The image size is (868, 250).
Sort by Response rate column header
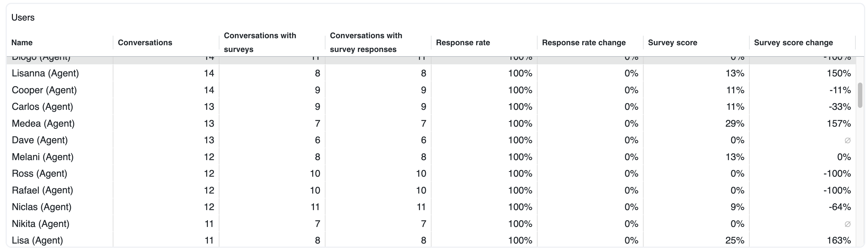click(x=463, y=42)
